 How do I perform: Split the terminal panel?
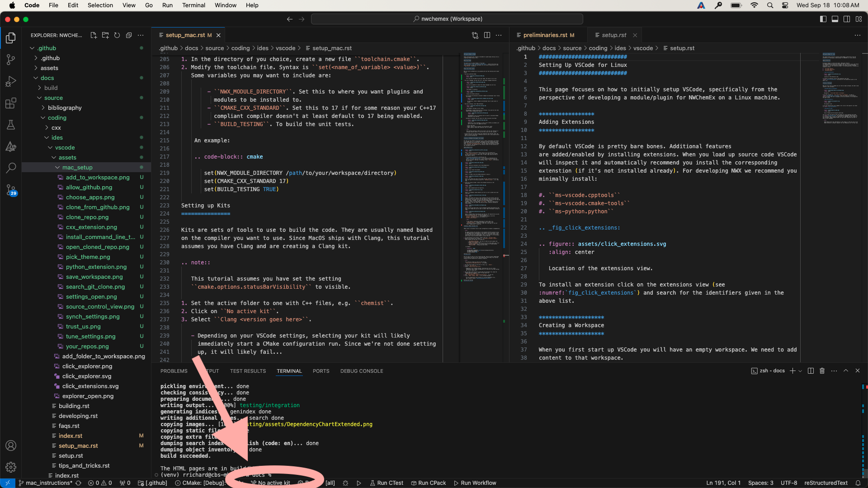pyautogui.click(x=811, y=371)
